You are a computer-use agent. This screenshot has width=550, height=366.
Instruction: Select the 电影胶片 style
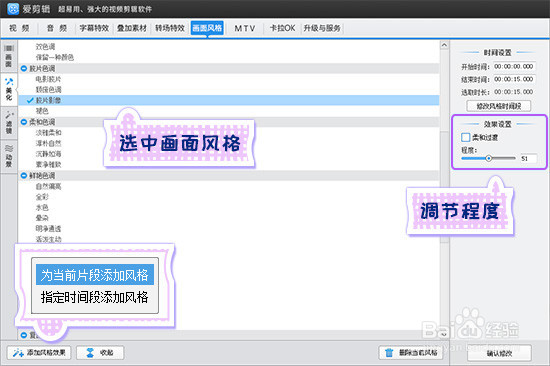pos(48,79)
